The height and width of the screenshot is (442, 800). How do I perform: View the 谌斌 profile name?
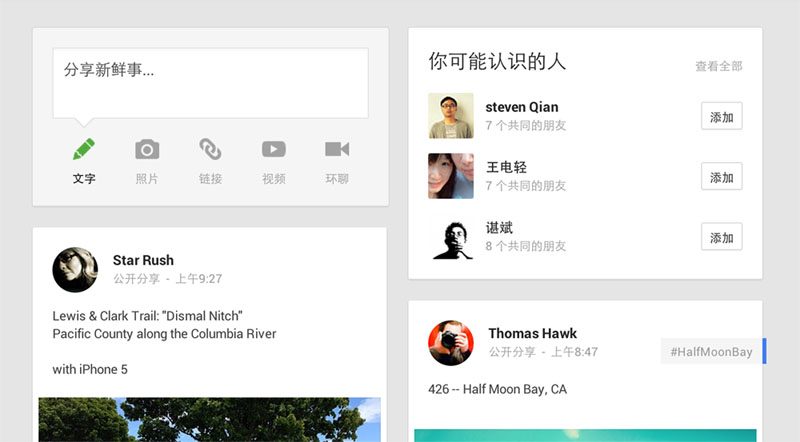499,228
